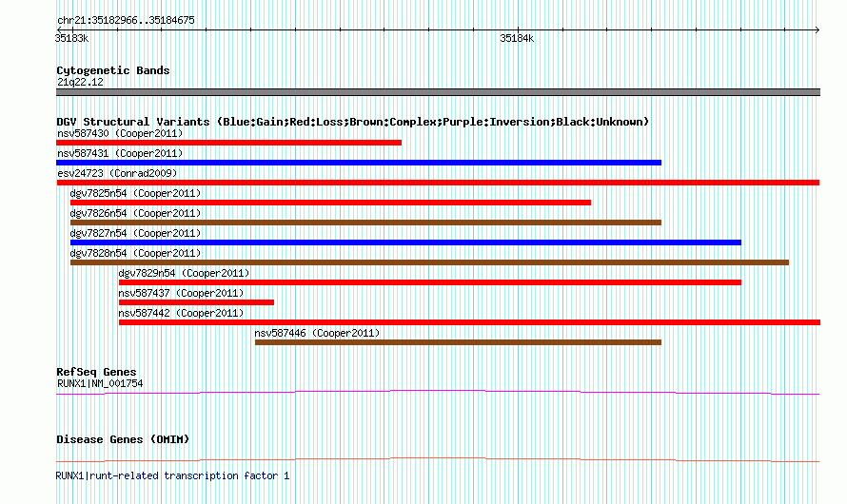
Task: Click the chr21:35182966..35184675 coordinate label
Action: pos(126,21)
